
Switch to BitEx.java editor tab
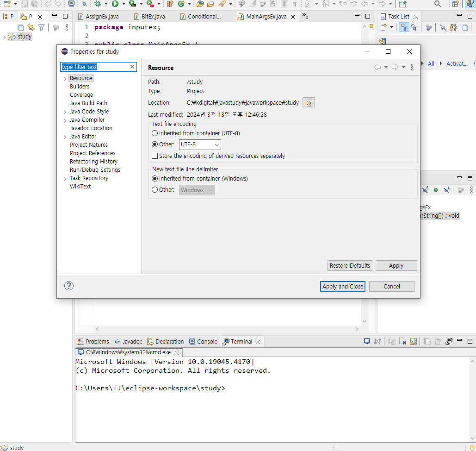(150, 16)
